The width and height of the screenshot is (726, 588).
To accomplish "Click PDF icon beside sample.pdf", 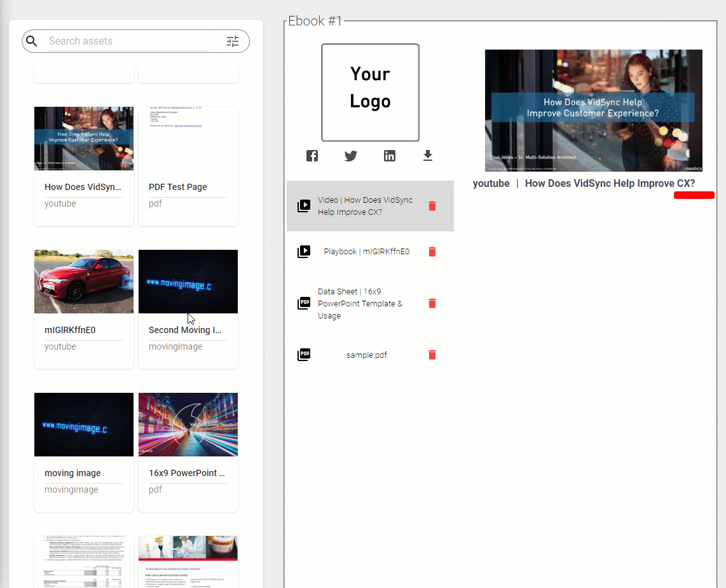I will point(304,355).
